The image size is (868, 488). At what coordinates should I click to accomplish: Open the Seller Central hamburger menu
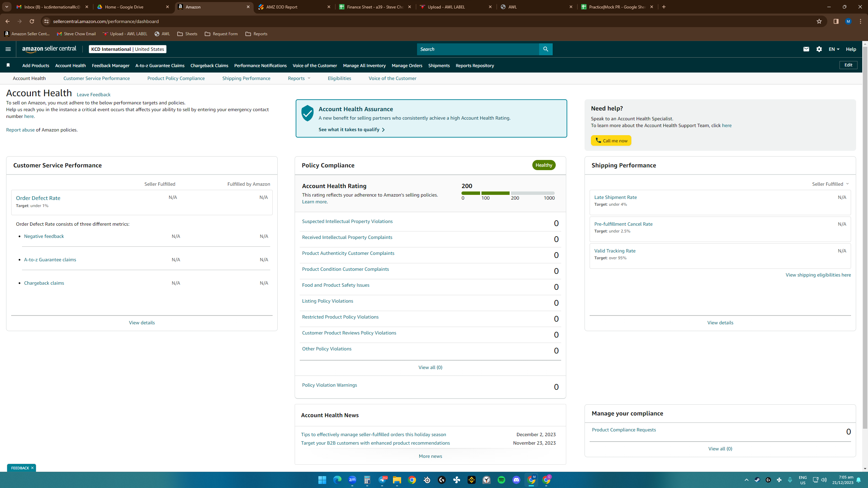(x=8, y=49)
